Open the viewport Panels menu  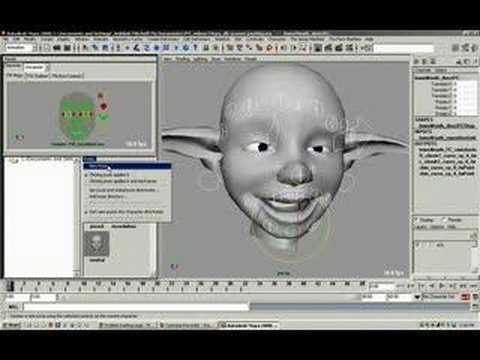pos(251,59)
